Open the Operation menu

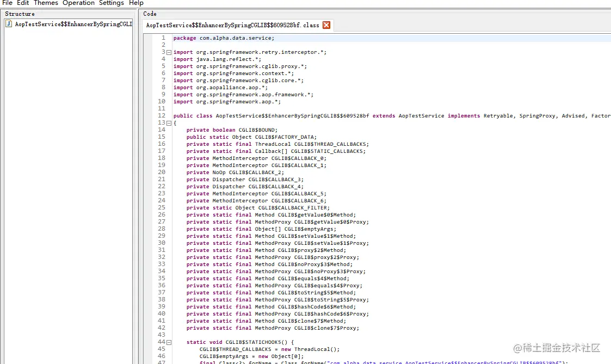pos(78,3)
